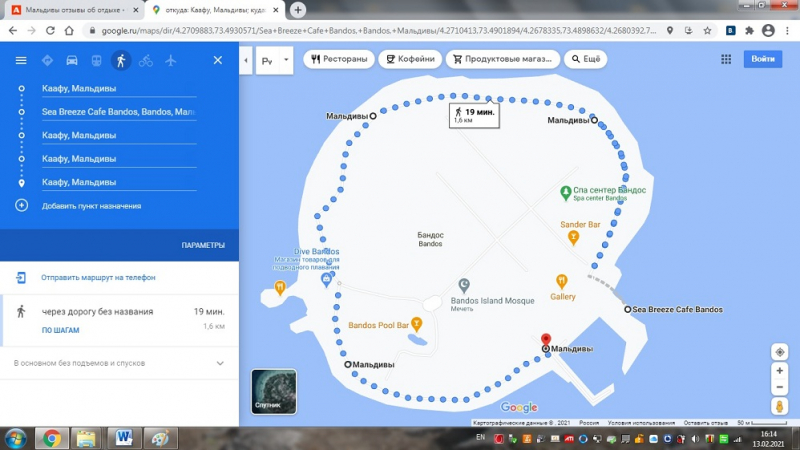Click the Добавить пункт назначения text
800x450 pixels.
tap(91, 206)
